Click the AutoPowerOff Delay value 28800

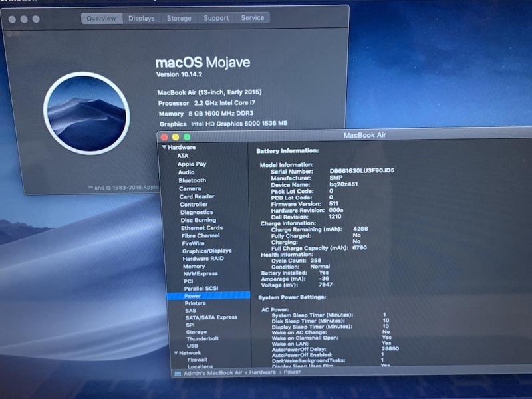tap(390, 348)
